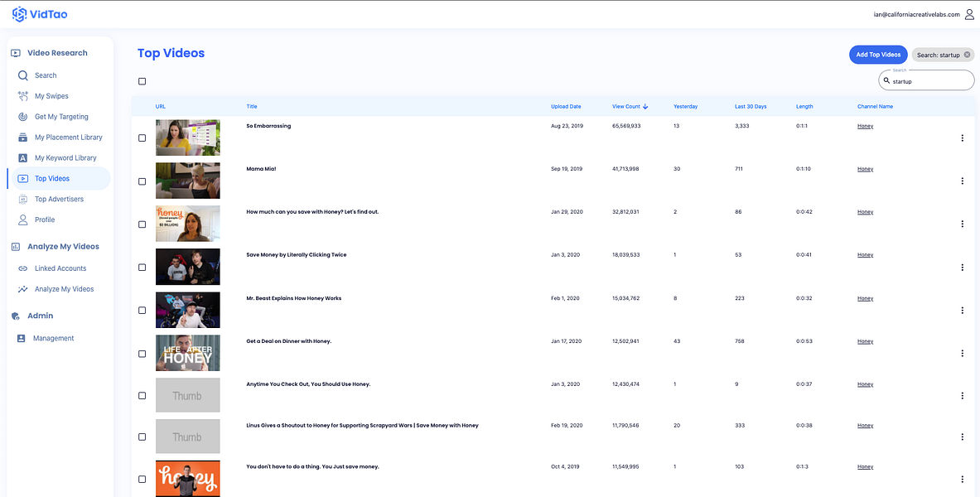The width and height of the screenshot is (980, 497).
Task: Open the 'So Embarrassing' video thumbnail
Action: tap(187, 138)
